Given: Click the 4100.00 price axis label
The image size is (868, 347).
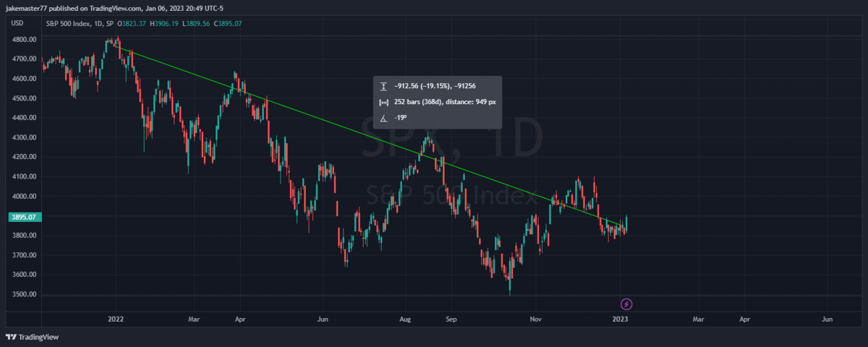Looking at the screenshot, I should pos(24,176).
